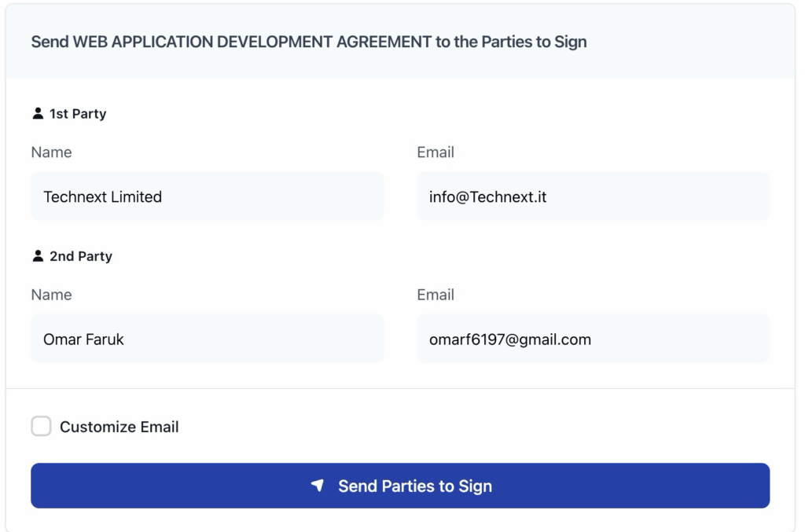Click the omarf6197@gmail.com email input

(593, 339)
